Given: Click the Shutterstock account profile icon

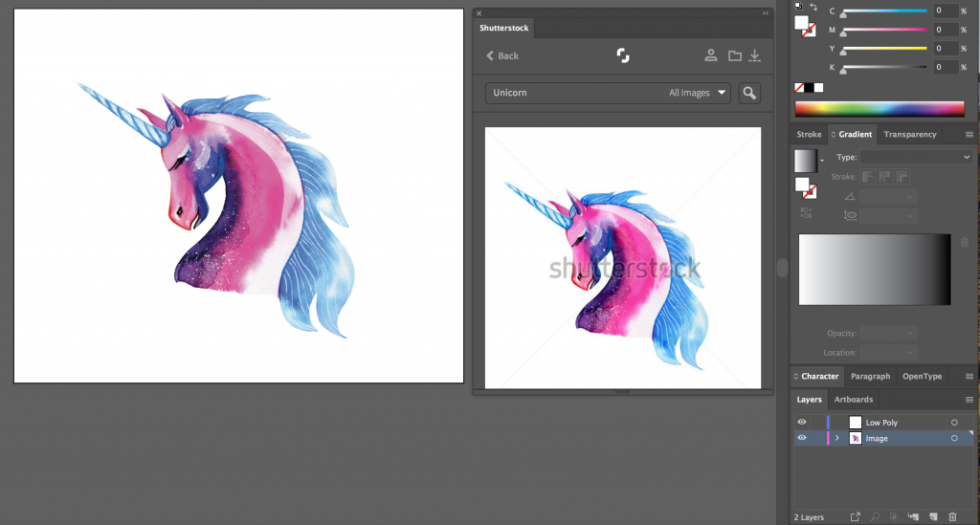Looking at the screenshot, I should coord(711,55).
